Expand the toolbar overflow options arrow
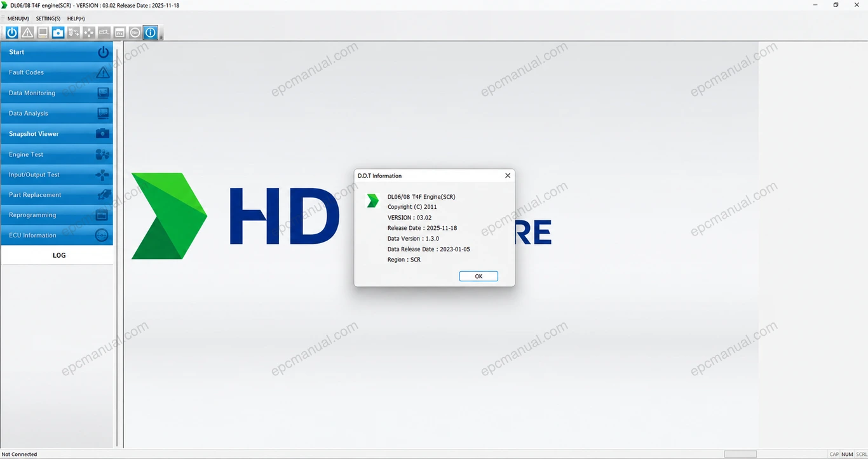 [x=161, y=36]
